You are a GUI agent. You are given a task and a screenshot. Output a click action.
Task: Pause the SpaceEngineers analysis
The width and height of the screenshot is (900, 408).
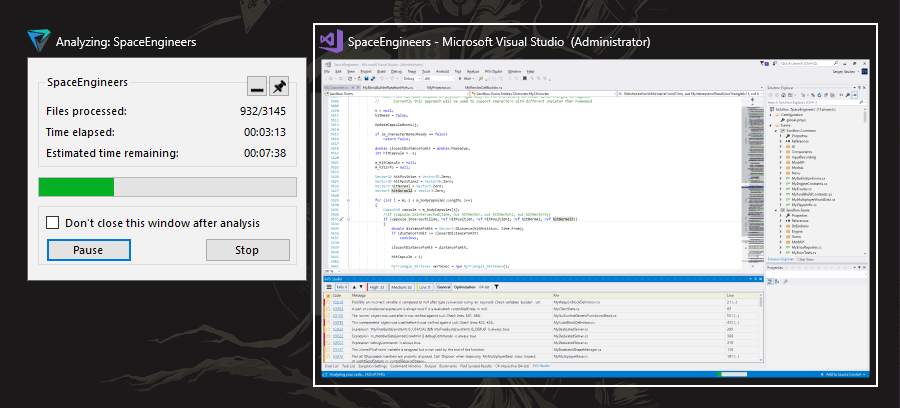click(88, 250)
